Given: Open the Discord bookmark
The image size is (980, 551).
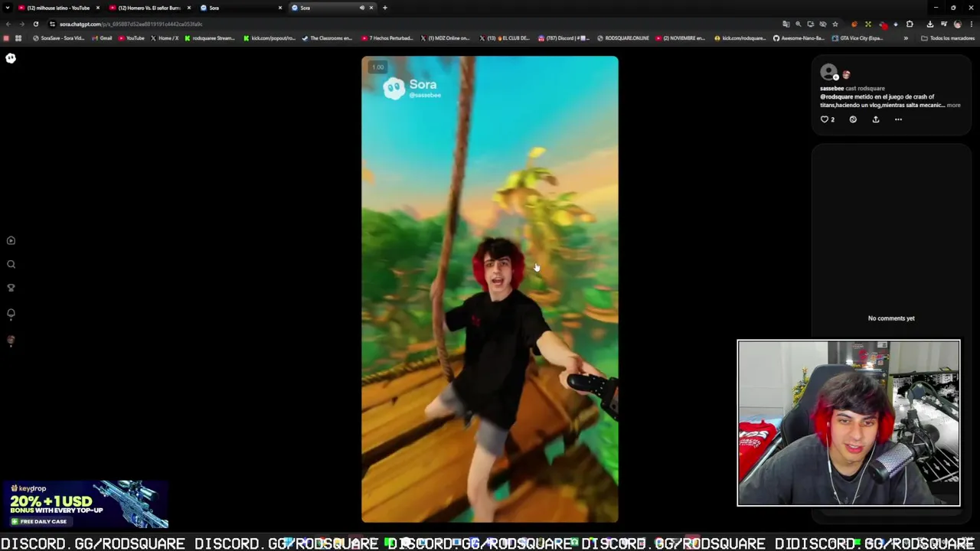Looking at the screenshot, I should click(x=563, y=38).
